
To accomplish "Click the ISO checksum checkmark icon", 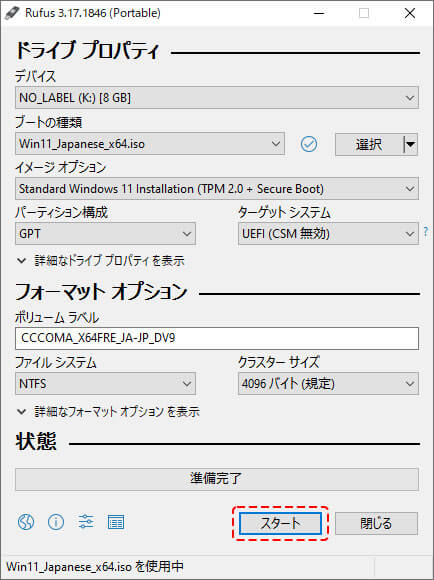I will pyautogui.click(x=309, y=144).
